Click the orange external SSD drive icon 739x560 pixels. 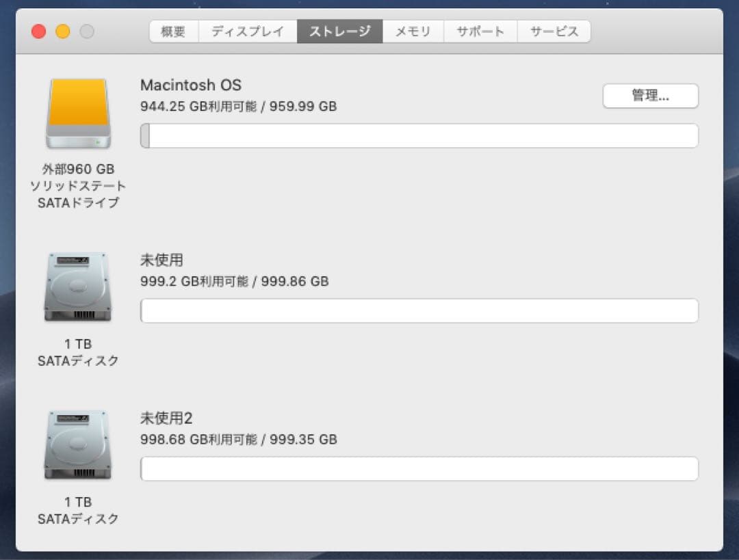[x=77, y=113]
